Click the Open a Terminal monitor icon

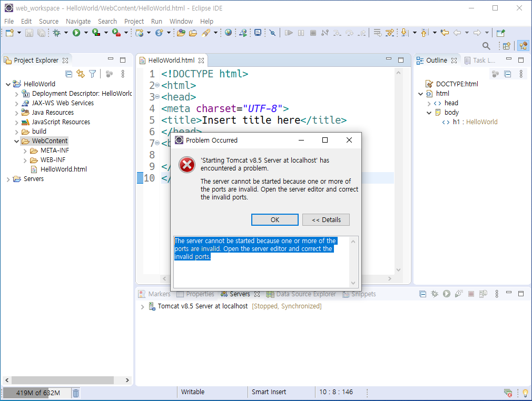pyautogui.click(x=258, y=33)
